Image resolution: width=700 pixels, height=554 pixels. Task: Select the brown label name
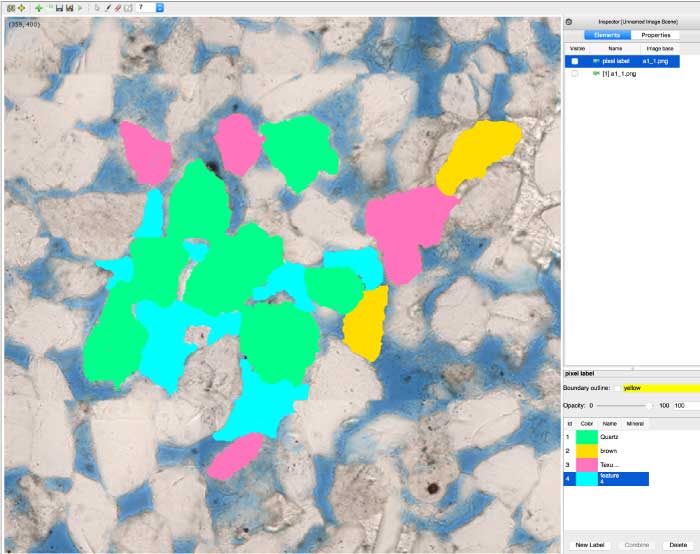point(608,451)
